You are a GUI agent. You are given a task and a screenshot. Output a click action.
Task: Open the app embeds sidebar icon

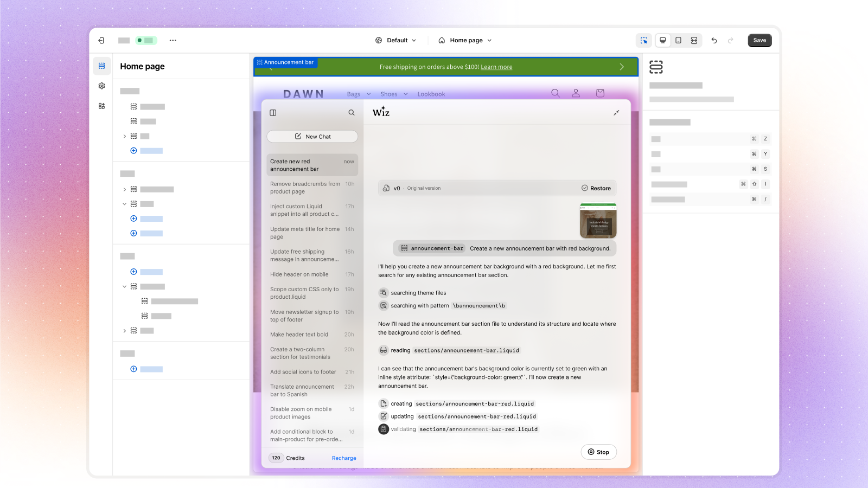pyautogui.click(x=101, y=106)
